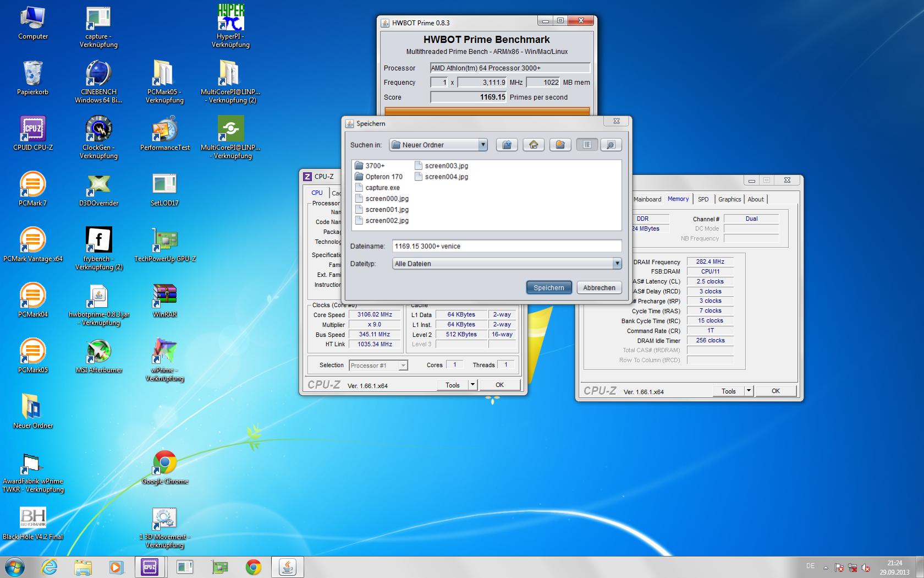The height and width of the screenshot is (578, 924).
Task: Open Windows Explorer from taskbar
Action: (83, 566)
